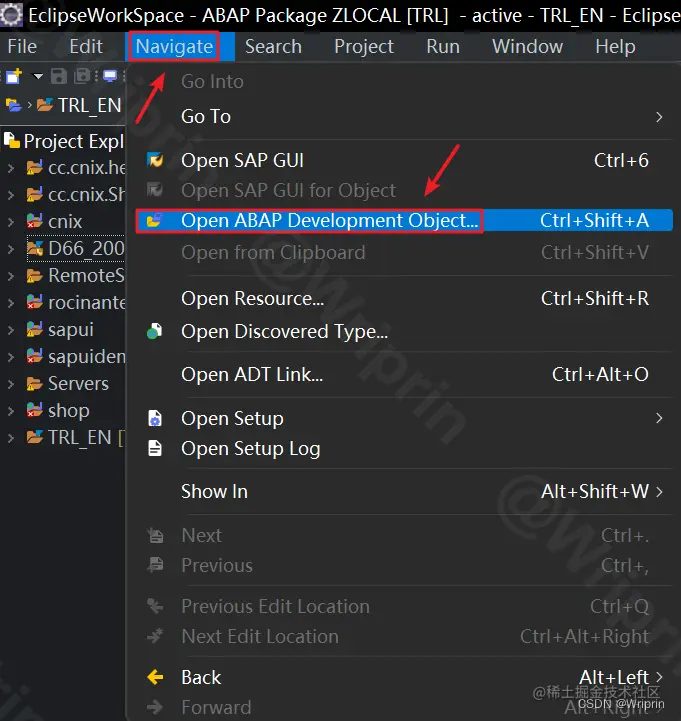This screenshot has width=681, height=721.
Task: Click the RemoteS folder icon
Action: (34, 276)
